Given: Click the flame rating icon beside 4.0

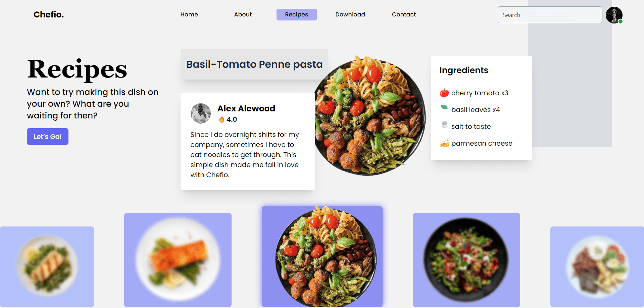Looking at the screenshot, I should tap(221, 119).
